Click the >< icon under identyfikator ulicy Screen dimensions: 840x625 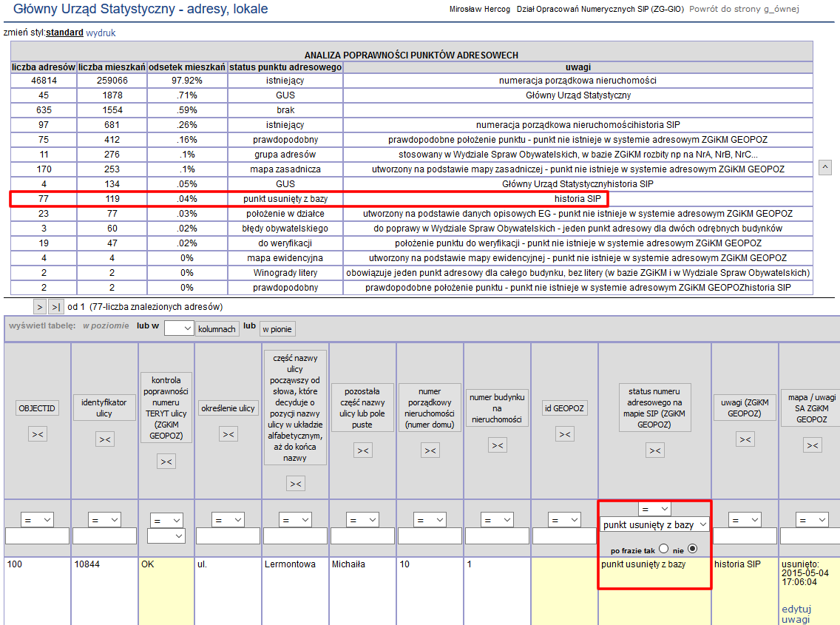click(104, 439)
